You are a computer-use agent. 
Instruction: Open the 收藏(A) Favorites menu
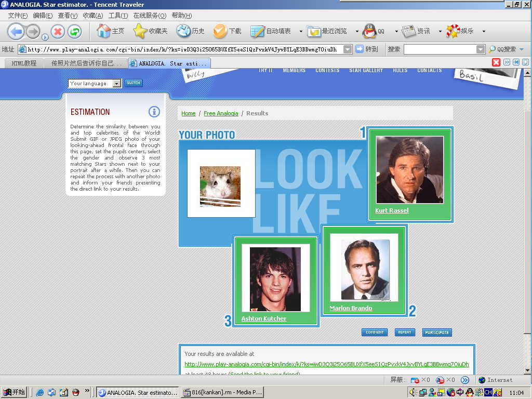[x=92, y=16]
